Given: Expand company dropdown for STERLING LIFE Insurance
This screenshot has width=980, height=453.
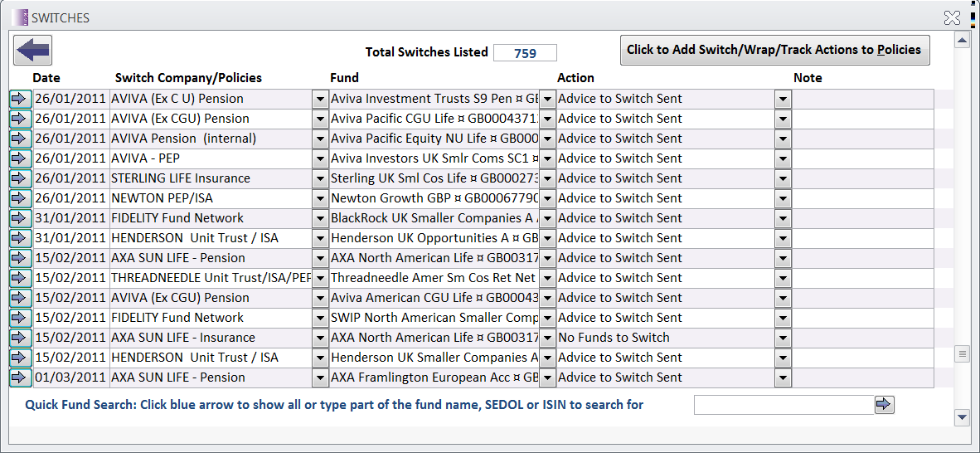Looking at the screenshot, I should [320, 179].
